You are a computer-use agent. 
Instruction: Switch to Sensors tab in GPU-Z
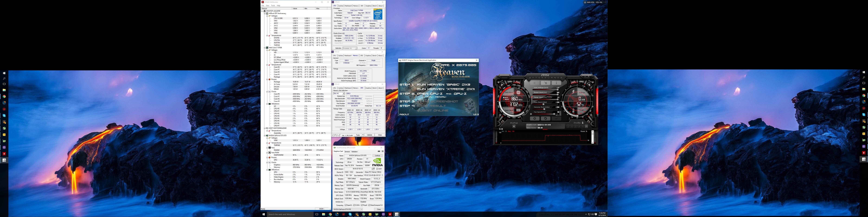click(347, 152)
